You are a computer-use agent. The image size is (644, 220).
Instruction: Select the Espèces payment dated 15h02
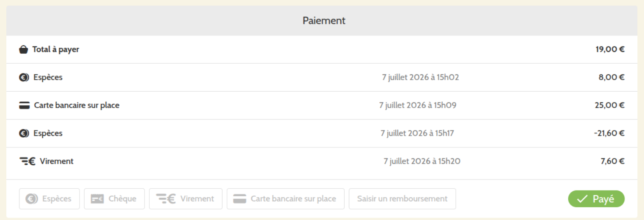[322, 78]
